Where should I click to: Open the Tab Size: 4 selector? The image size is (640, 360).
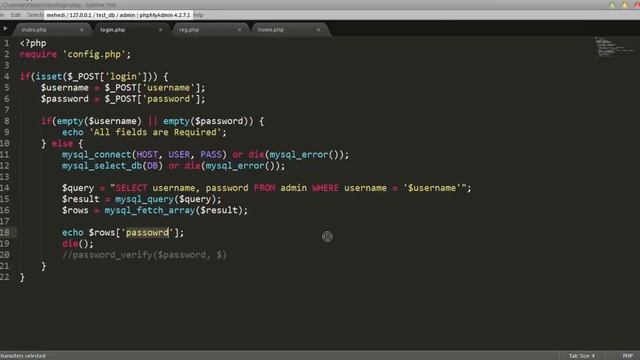[582, 356]
